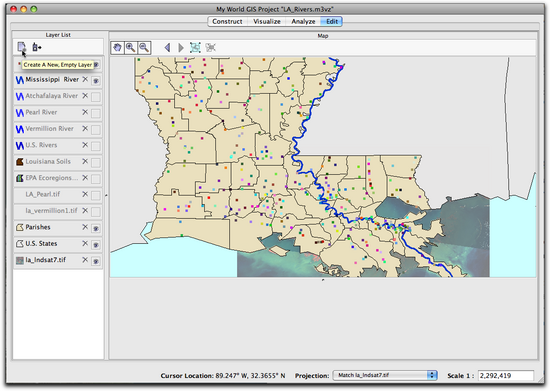Open the Projection dropdown
The width and height of the screenshot is (550, 391).
(x=385, y=375)
